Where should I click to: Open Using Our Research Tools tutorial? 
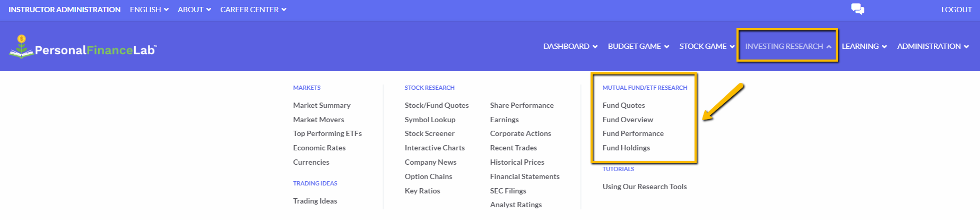[x=645, y=187]
